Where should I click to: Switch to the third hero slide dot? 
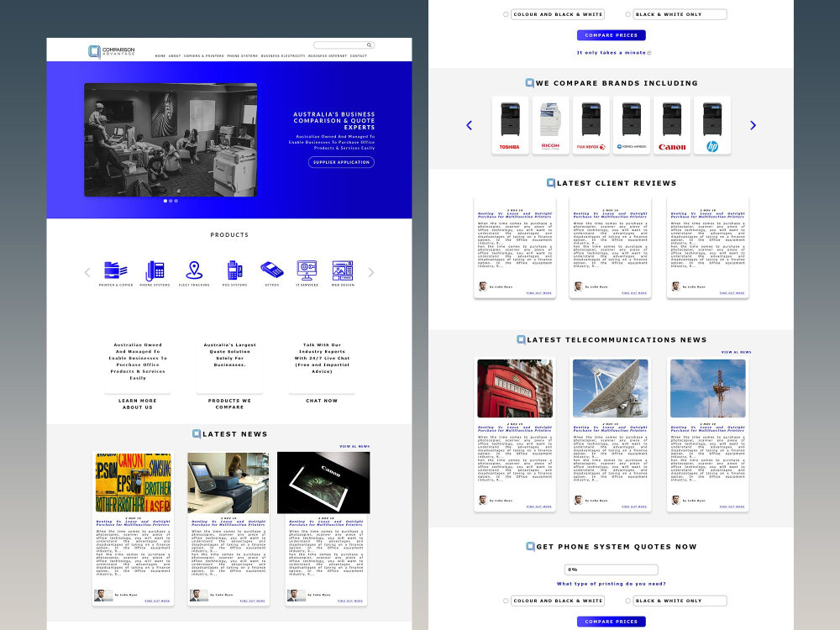(x=176, y=201)
